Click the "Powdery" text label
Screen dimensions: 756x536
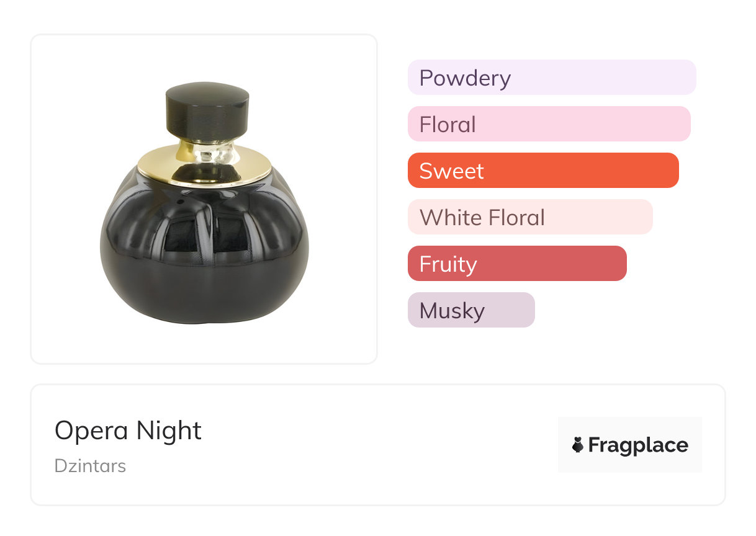465,78
